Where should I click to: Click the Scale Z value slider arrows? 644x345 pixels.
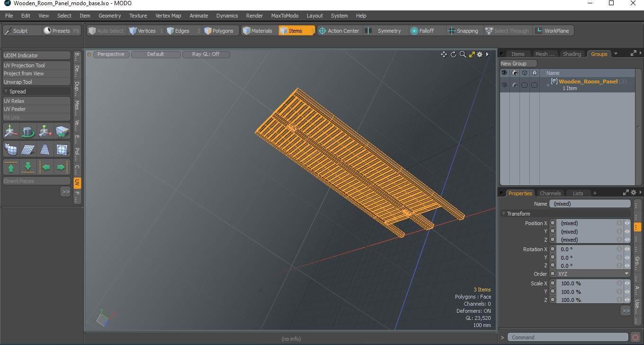click(x=627, y=300)
